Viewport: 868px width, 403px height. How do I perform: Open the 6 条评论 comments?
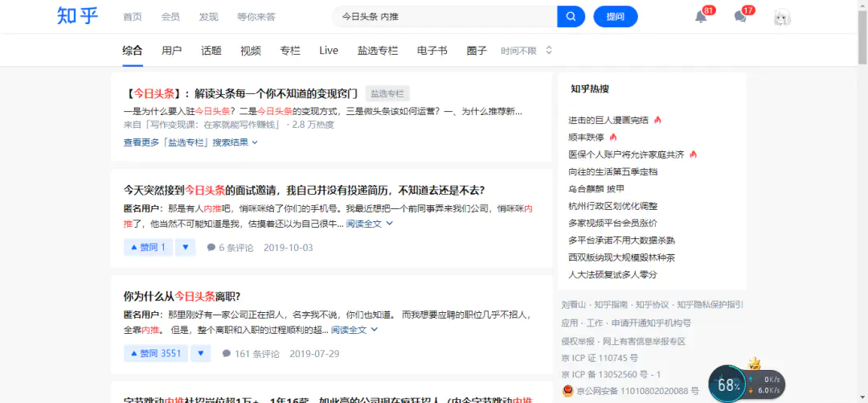pos(231,247)
